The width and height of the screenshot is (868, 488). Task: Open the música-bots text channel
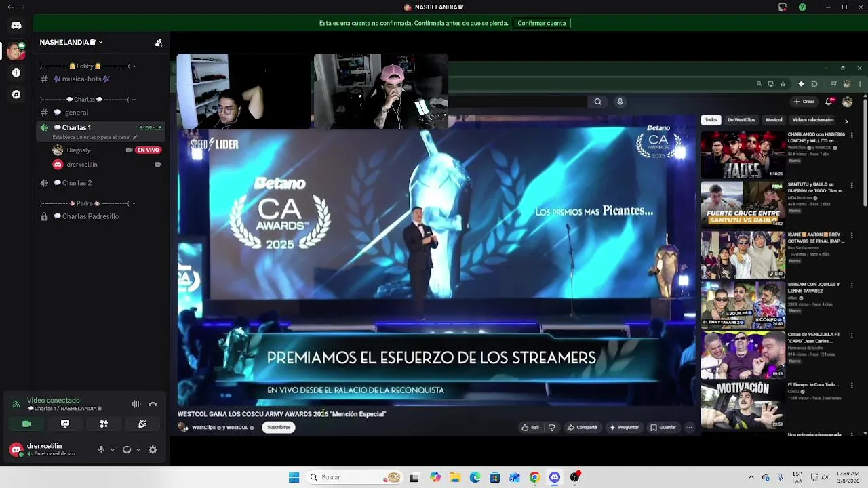[102, 79]
